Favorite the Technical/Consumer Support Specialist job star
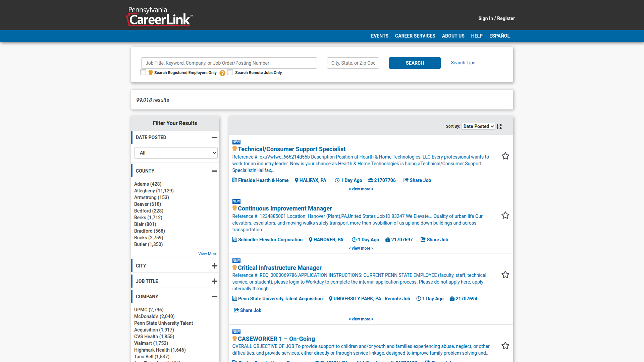Screen dimensions: 644x362 pos(505,156)
